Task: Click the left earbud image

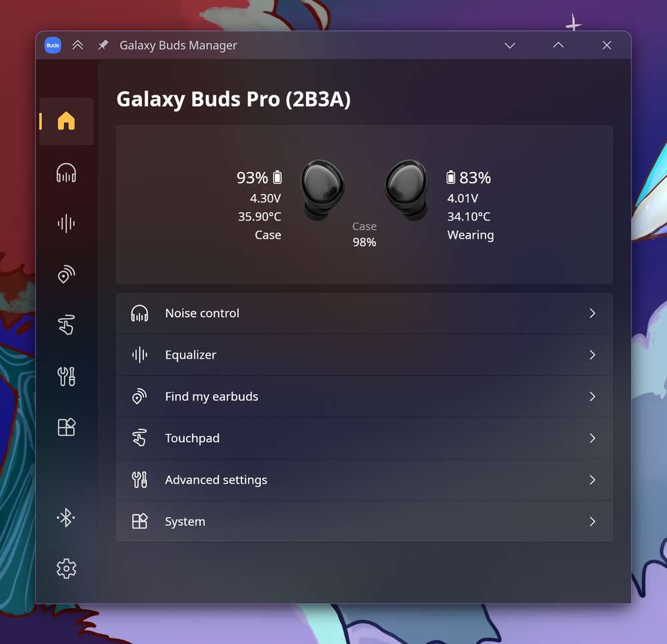Action: 323,190
